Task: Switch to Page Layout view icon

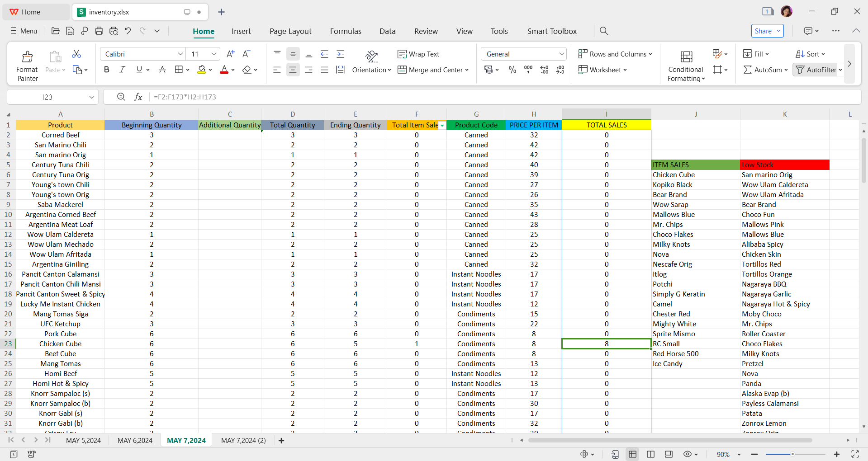Action: (x=651, y=454)
